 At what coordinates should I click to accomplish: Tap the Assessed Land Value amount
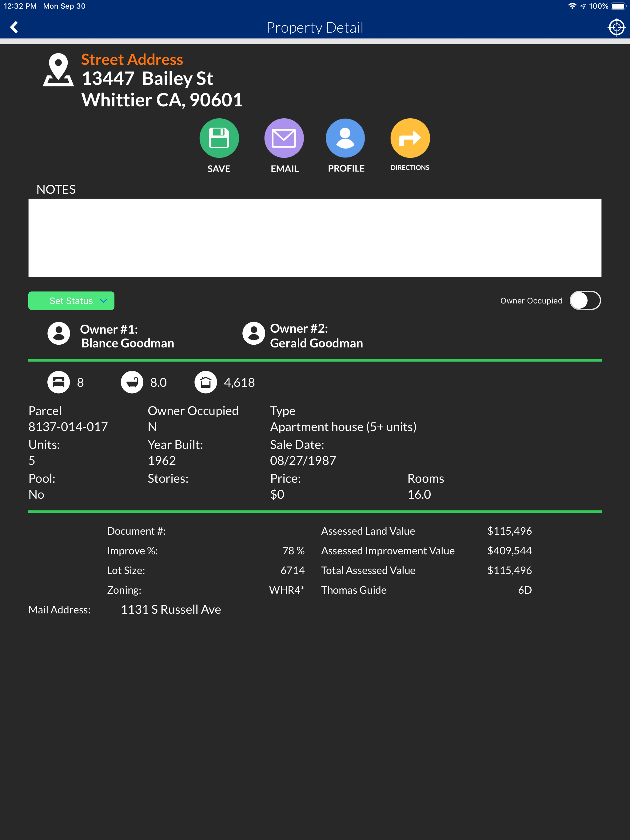509,531
